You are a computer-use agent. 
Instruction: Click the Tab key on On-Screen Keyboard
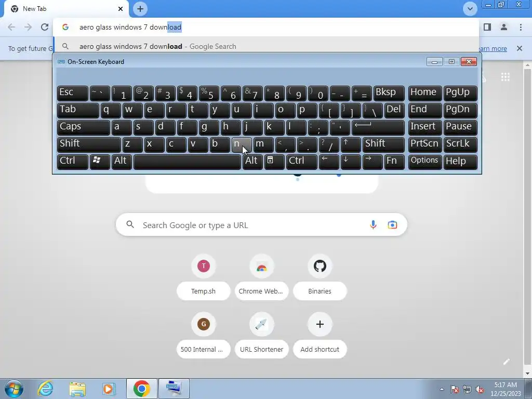pyautogui.click(x=78, y=110)
